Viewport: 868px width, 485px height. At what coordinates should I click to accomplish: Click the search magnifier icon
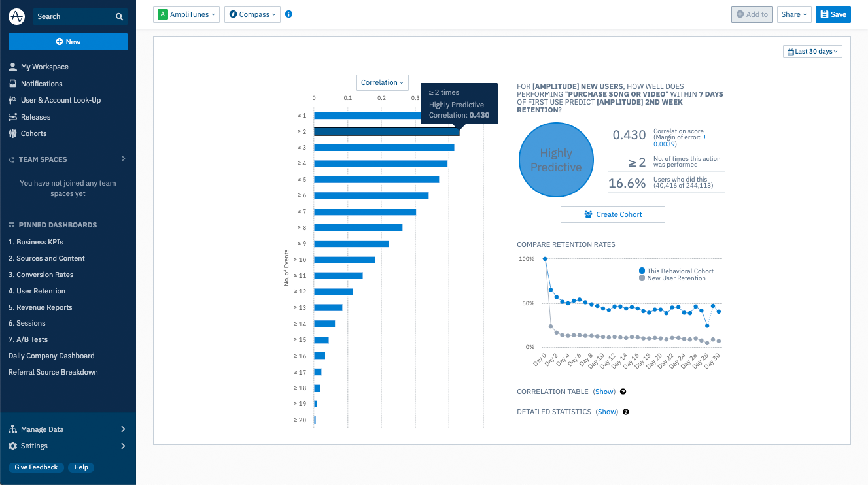(x=119, y=16)
